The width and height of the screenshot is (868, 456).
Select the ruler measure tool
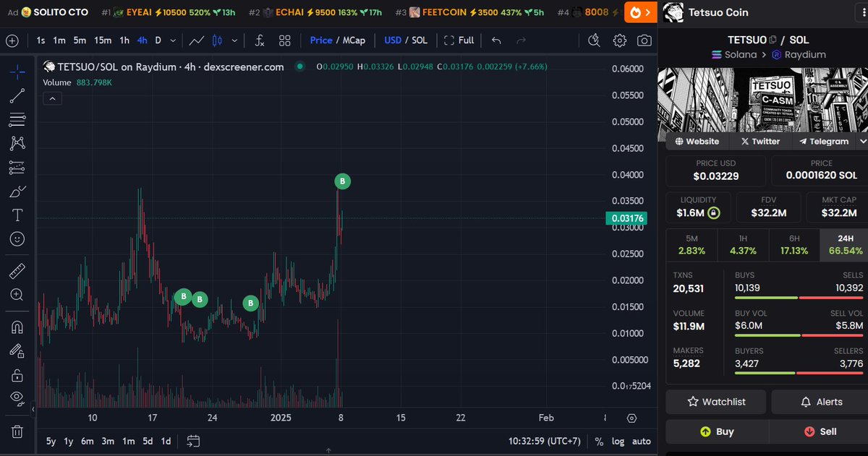[17, 271]
